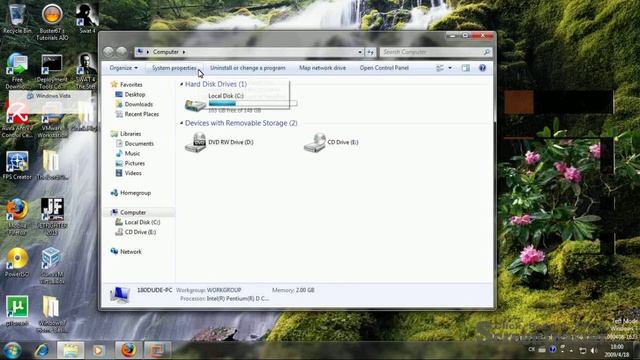Click the Local Disk C usage bar
The image size is (640, 360).
[253, 103]
